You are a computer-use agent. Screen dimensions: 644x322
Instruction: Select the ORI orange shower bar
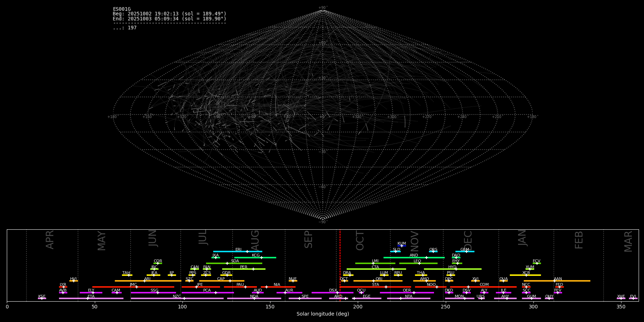point(378,281)
